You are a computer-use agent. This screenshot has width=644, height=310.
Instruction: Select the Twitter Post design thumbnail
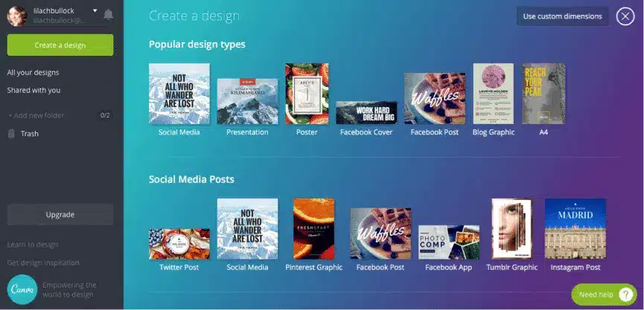point(179,243)
